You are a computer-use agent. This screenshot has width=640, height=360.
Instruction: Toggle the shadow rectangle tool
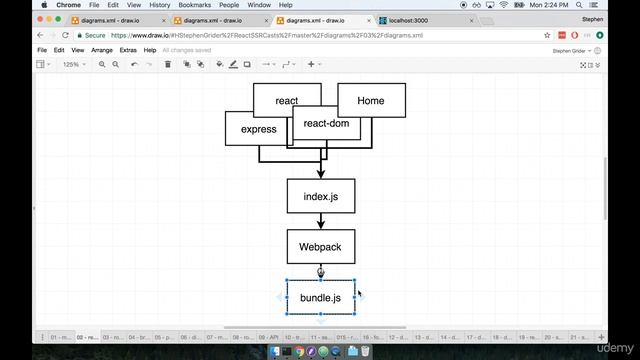coord(247,64)
